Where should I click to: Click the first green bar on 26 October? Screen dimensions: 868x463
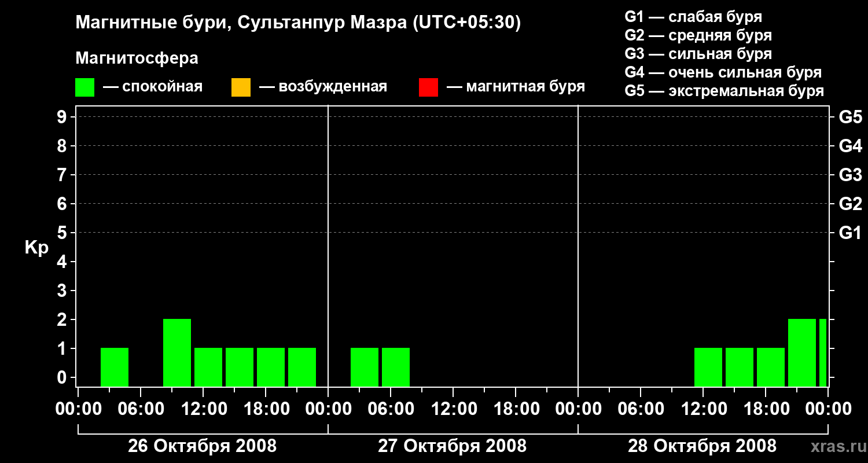pyautogui.click(x=115, y=367)
